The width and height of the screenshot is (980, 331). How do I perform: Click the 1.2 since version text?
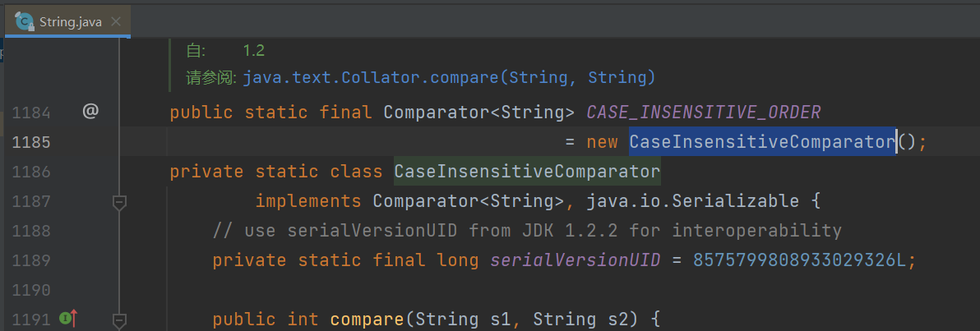tap(254, 51)
